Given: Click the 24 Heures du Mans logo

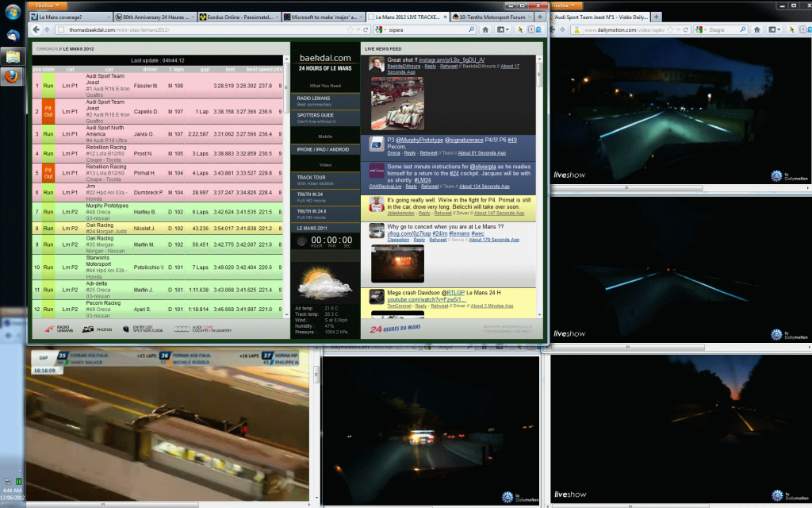Looking at the screenshot, I should [395, 329].
